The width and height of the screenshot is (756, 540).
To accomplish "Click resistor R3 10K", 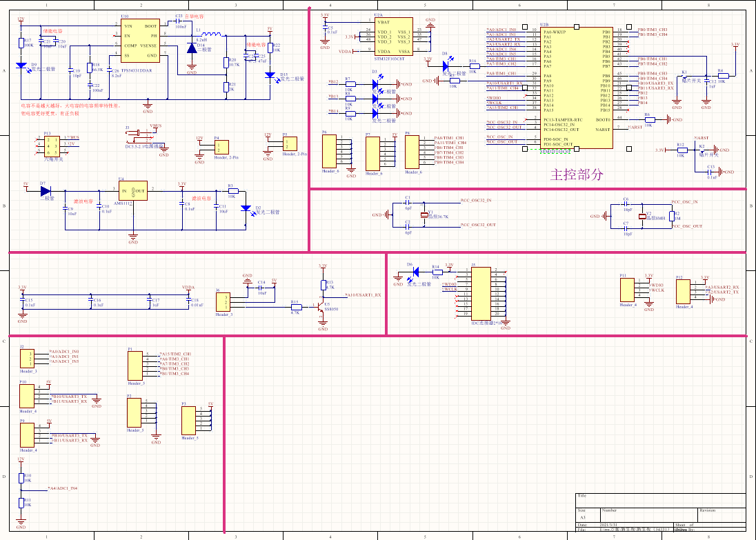I will tap(233, 191).
